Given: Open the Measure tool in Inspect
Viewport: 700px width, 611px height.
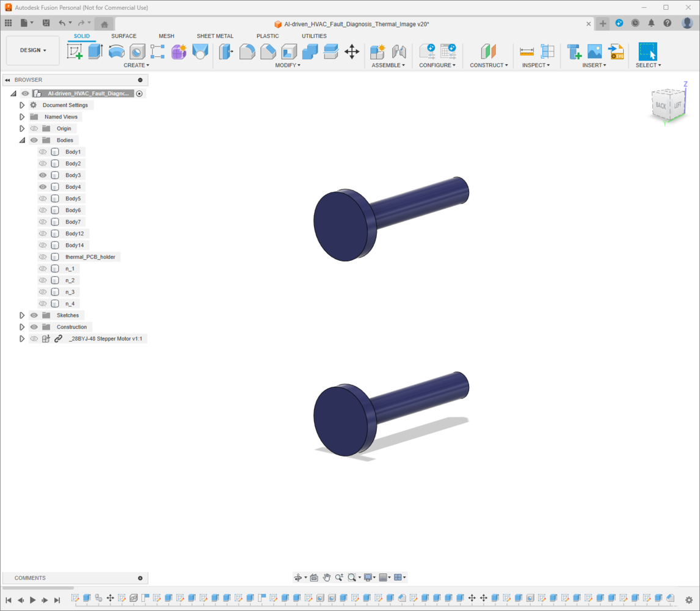Looking at the screenshot, I should [x=527, y=52].
